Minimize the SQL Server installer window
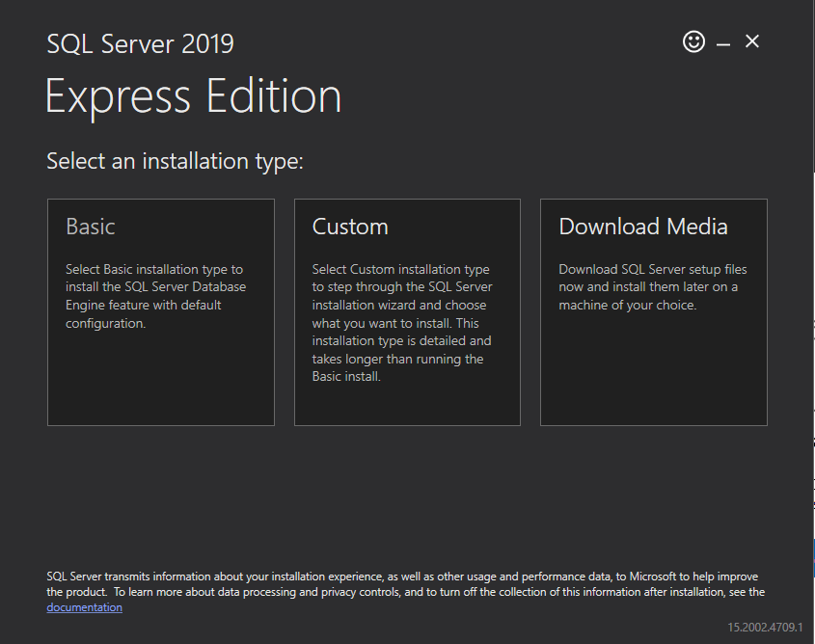 tap(722, 41)
